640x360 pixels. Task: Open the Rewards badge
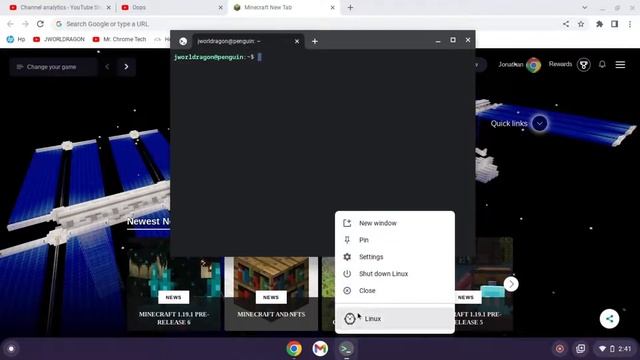coord(584,64)
